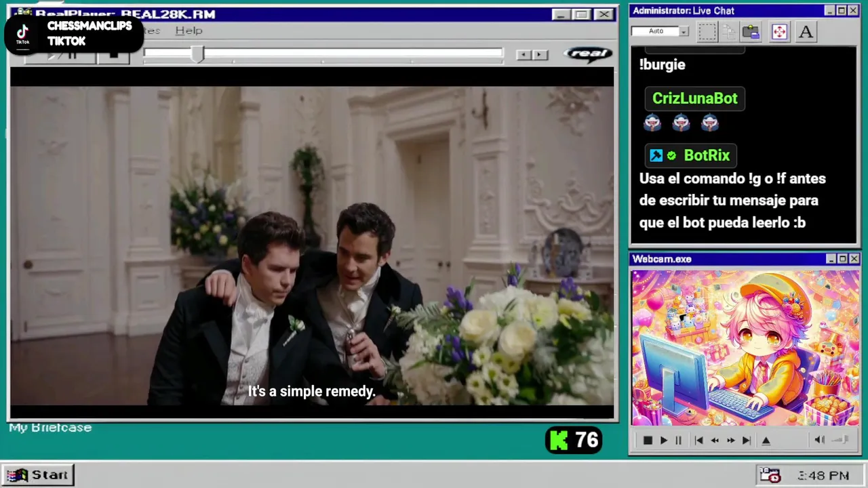Click the CrizLunaBot username in chat
The image size is (868, 488).
pos(694,98)
